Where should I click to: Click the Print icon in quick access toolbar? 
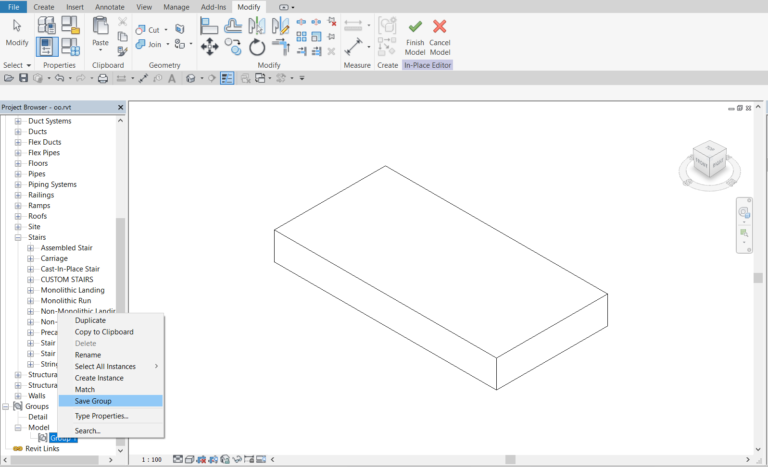click(102, 78)
